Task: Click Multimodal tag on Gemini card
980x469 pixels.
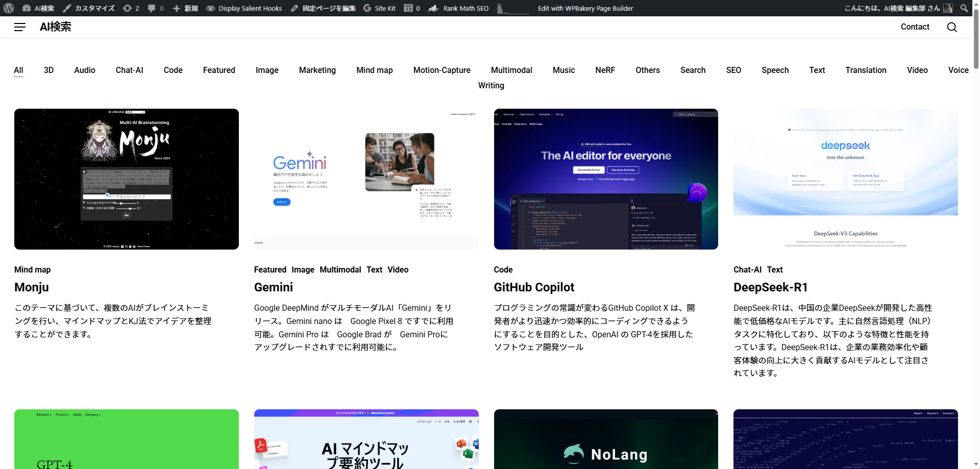Action: tap(340, 269)
